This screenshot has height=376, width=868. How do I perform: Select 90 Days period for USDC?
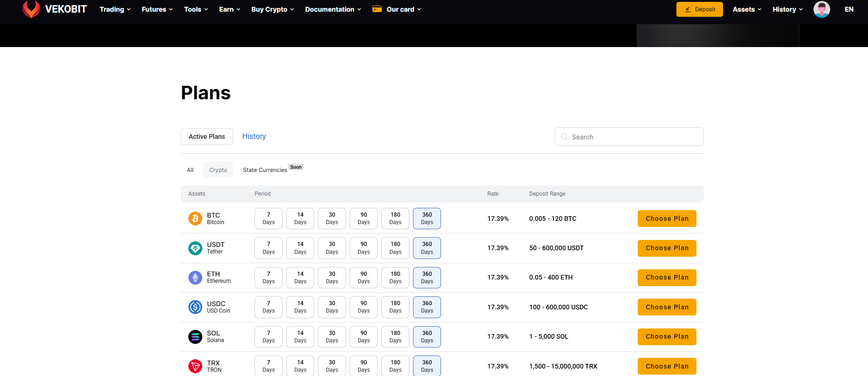[364, 307]
